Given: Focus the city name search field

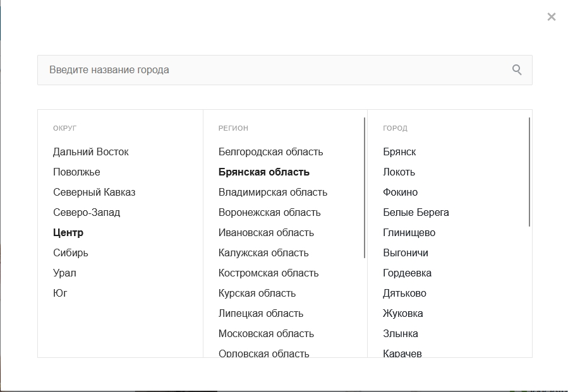Looking at the screenshot, I should coord(285,70).
